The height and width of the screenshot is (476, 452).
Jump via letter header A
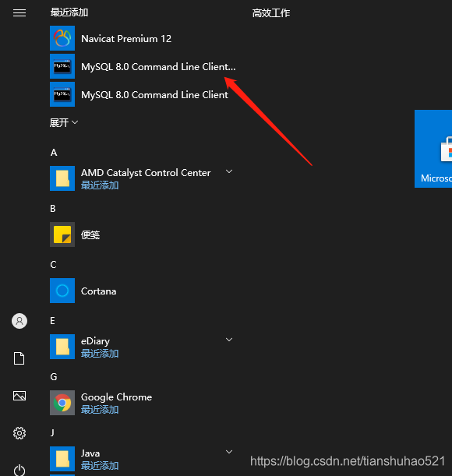click(54, 153)
